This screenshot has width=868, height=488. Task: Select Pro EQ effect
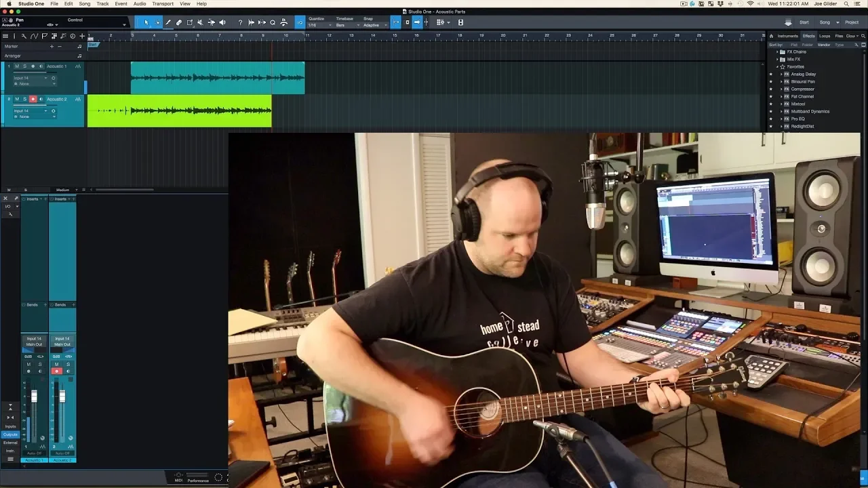(797, 119)
